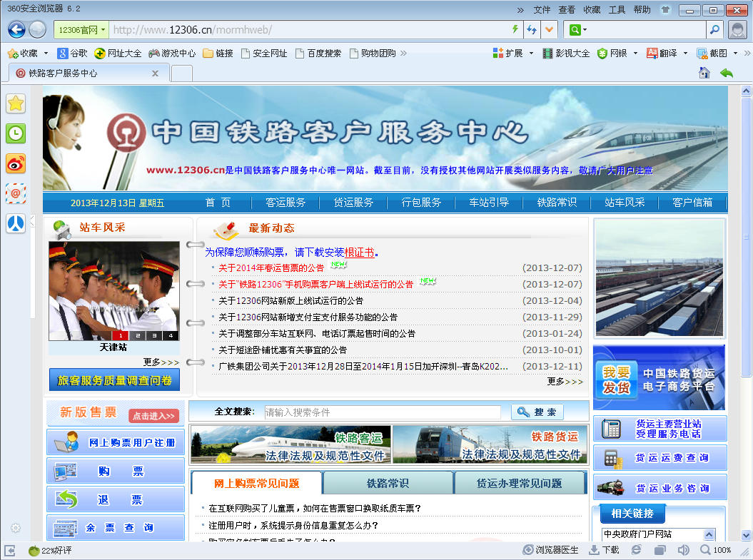
Task: Click the sound speaker icon in status bar
Action: coord(683,550)
